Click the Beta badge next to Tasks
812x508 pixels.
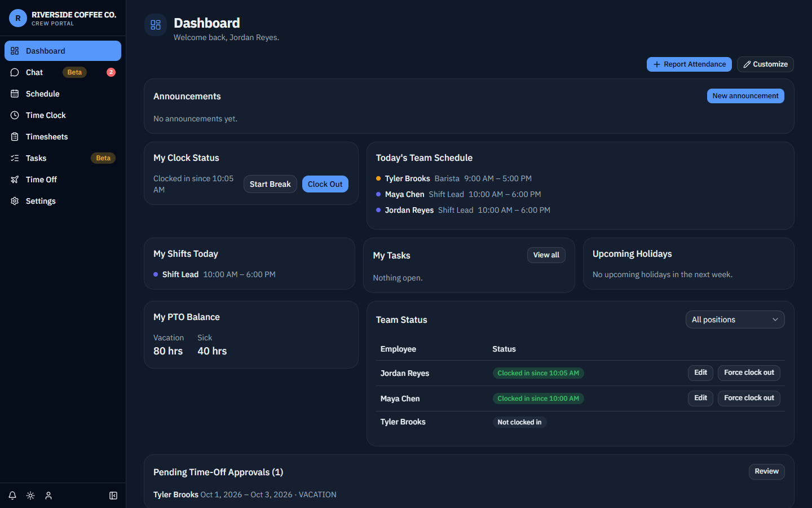pyautogui.click(x=103, y=158)
